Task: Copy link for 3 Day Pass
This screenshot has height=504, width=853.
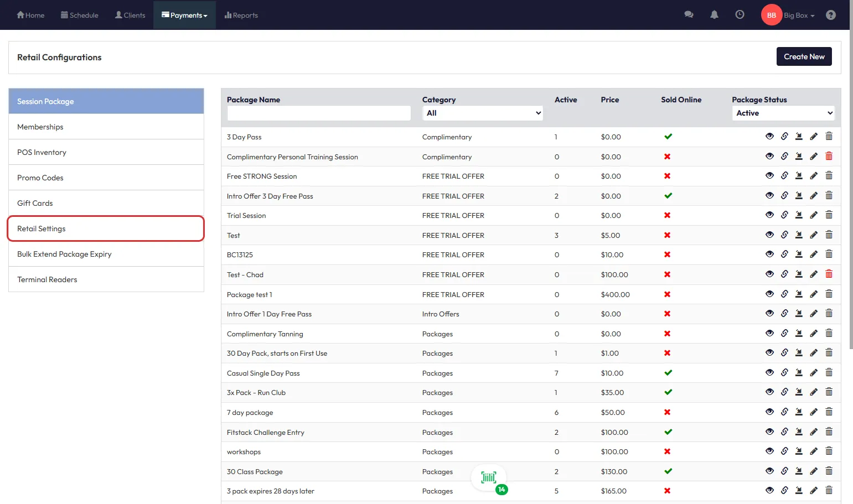Action: pyautogui.click(x=784, y=137)
